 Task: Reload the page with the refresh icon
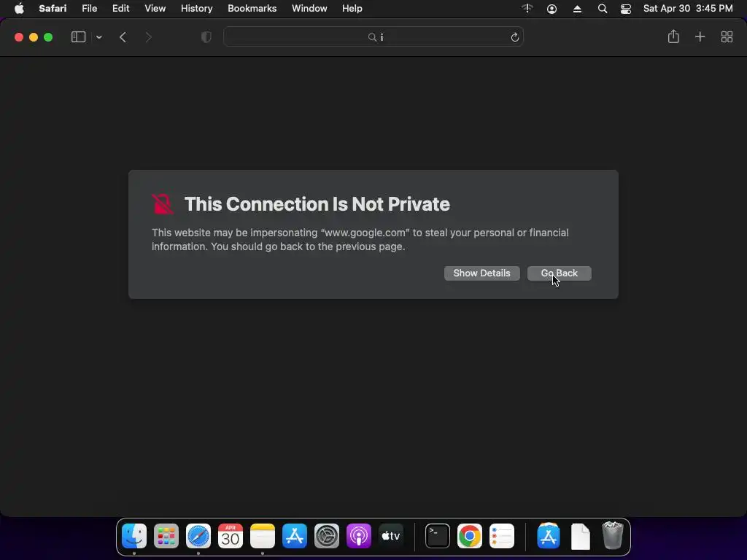(x=514, y=37)
